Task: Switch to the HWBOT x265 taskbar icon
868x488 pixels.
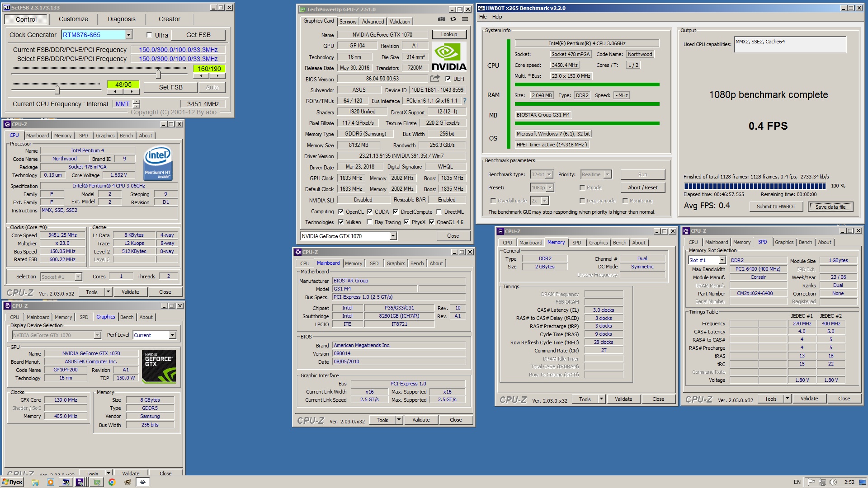Action: point(143,482)
